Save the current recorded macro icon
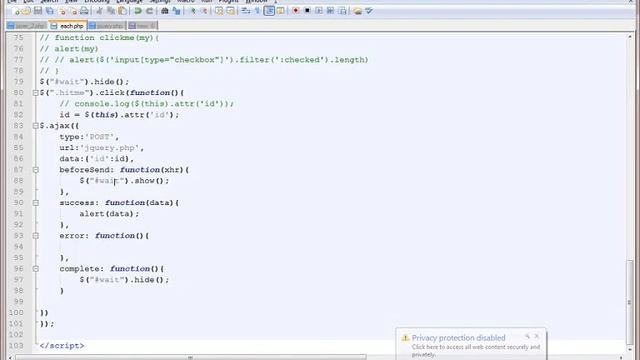640x360 pixels. (x=342, y=11)
